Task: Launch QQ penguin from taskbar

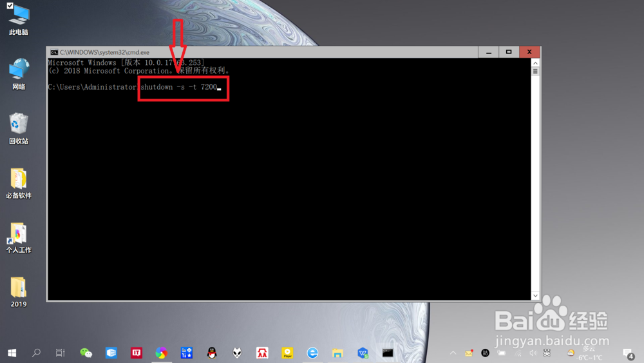Action: 212,353
